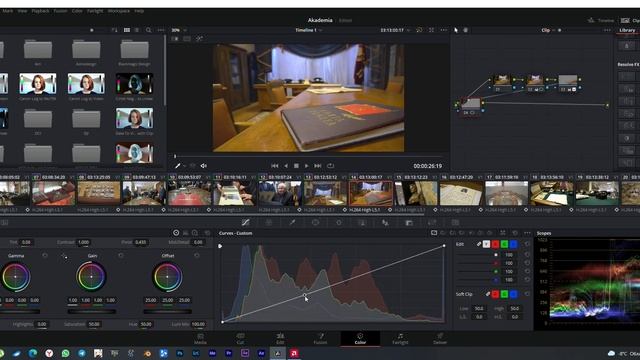Image resolution: width=640 pixels, height=360 pixels.
Task: Open the Sizing palette icon
Action: [432, 222]
